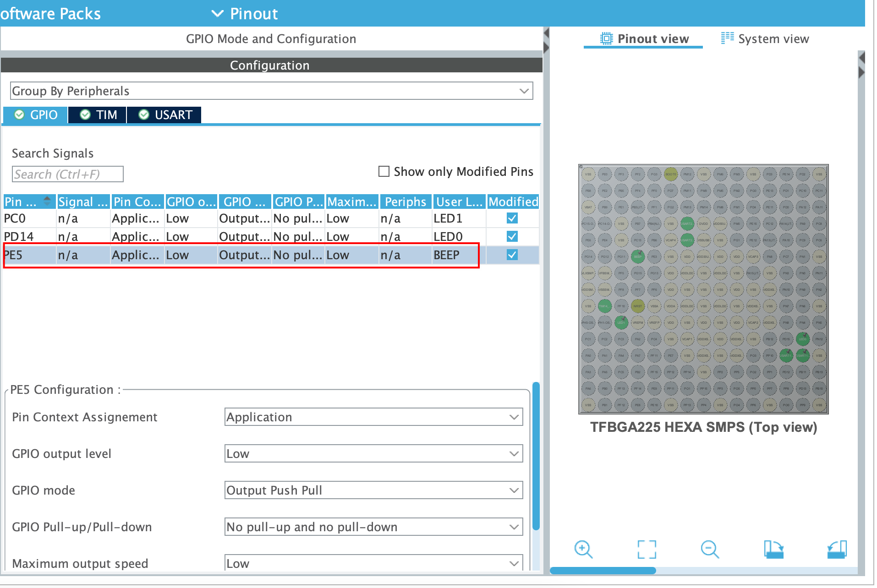Select the BOOT0 pin on the chip

tap(670, 174)
